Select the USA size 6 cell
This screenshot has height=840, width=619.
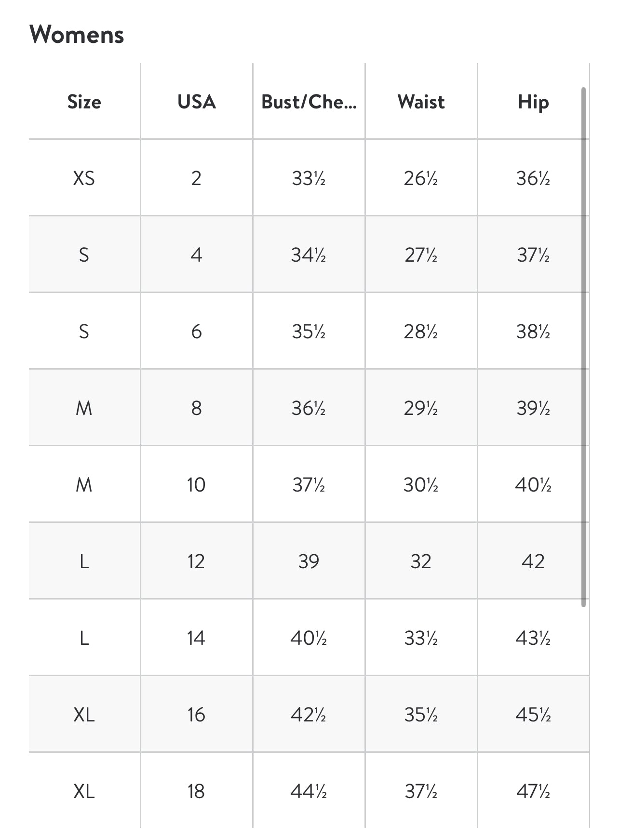point(196,331)
